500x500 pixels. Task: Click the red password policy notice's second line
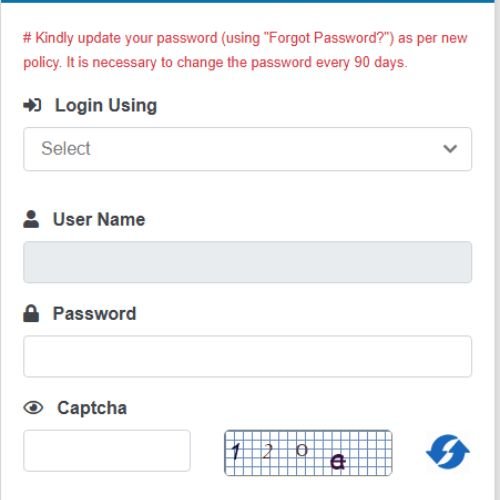(x=215, y=62)
